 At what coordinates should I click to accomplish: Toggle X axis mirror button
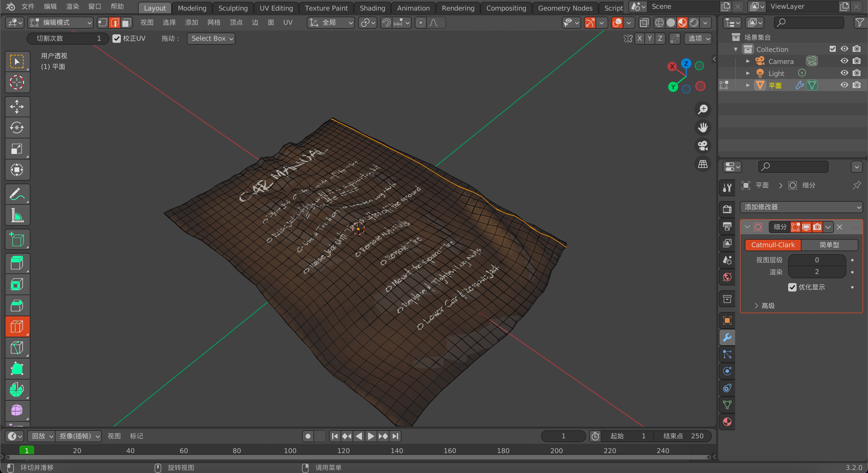coord(639,38)
